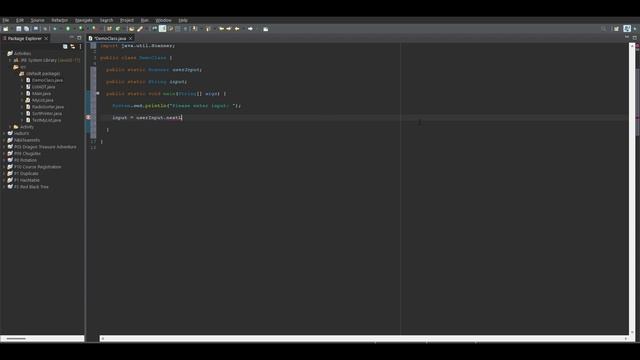Toggle Block Selection mode button
This screenshot has width=640, height=360.
(178, 29)
